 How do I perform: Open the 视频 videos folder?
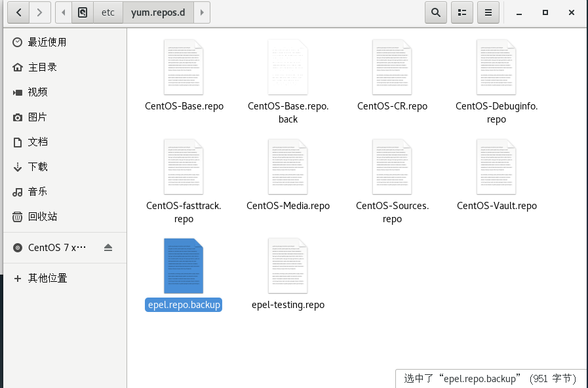pyautogui.click(x=65, y=92)
